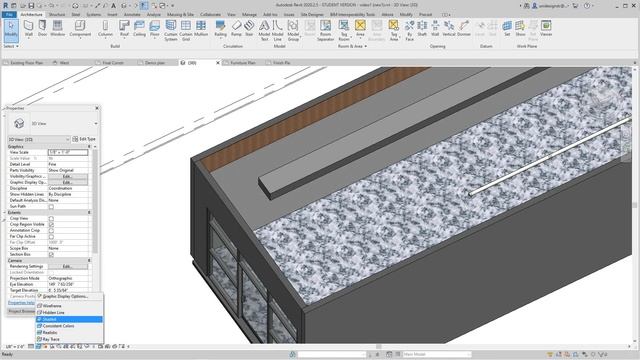Viewport: 640px width, 360px height.
Task: Click Edit for Rendering Settings
Action: pyautogui.click(x=67, y=266)
